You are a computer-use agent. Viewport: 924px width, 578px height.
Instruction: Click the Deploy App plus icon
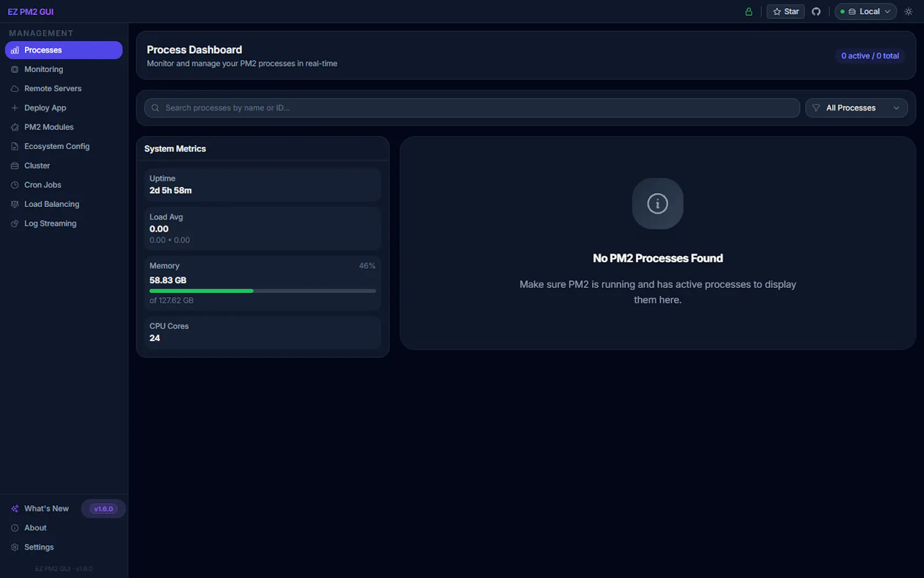15,108
